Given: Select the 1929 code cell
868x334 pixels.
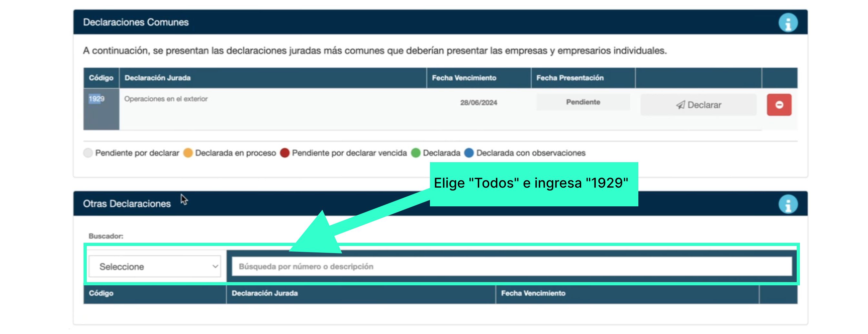Looking at the screenshot, I should coord(97,99).
